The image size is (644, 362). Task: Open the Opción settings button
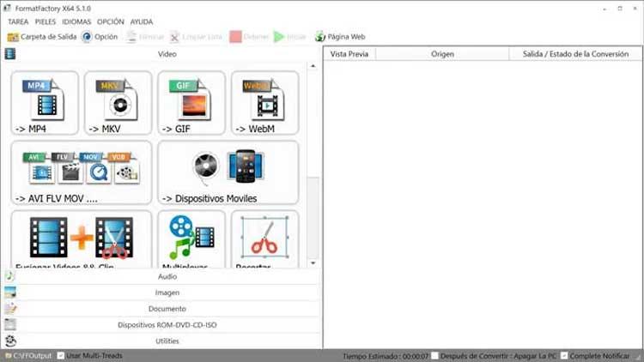[x=100, y=37]
